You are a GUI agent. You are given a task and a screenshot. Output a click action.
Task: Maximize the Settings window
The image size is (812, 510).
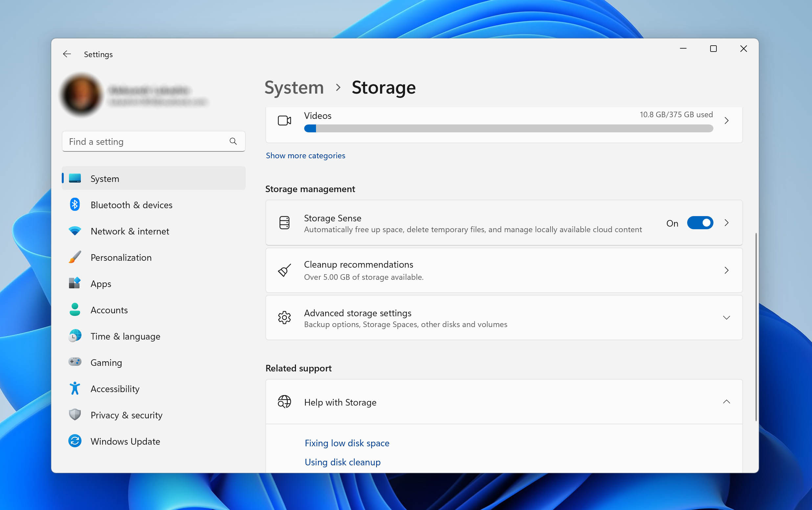(x=713, y=49)
